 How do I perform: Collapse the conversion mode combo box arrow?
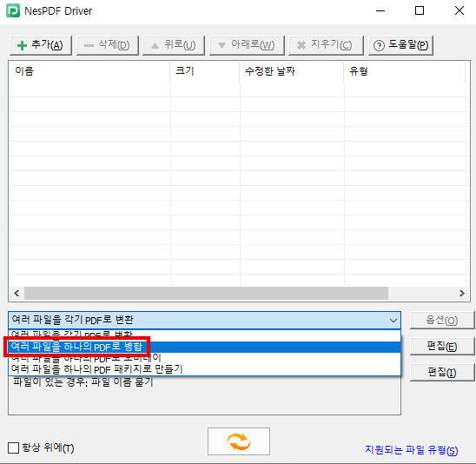(x=393, y=320)
